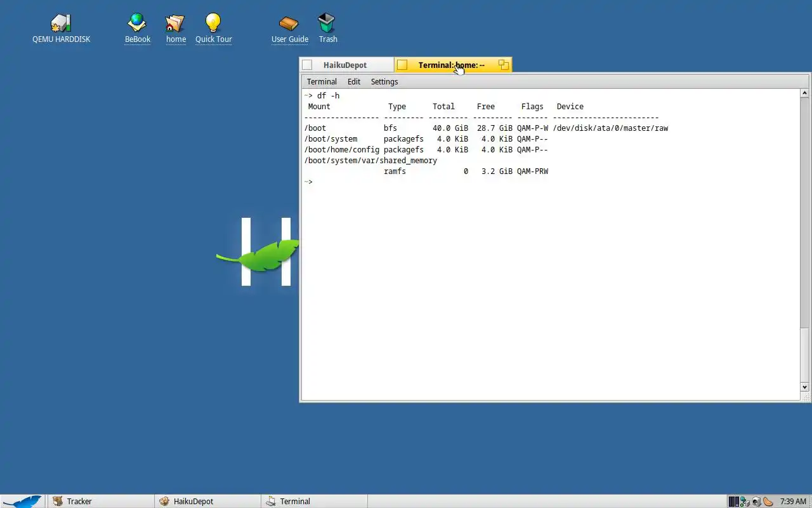Click the 'bfs' filesystem type
The image size is (812, 508).
click(x=390, y=128)
